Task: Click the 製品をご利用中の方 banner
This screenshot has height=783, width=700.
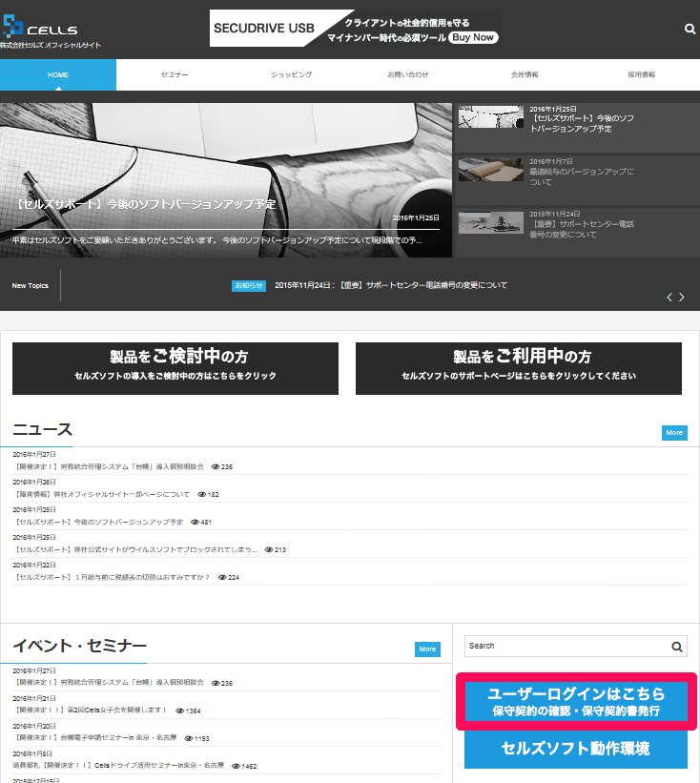Action: (x=519, y=368)
